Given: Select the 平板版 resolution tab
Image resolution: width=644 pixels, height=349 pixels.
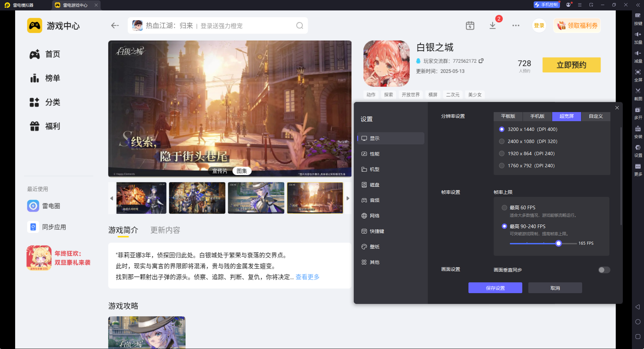Looking at the screenshot, I should (508, 116).
